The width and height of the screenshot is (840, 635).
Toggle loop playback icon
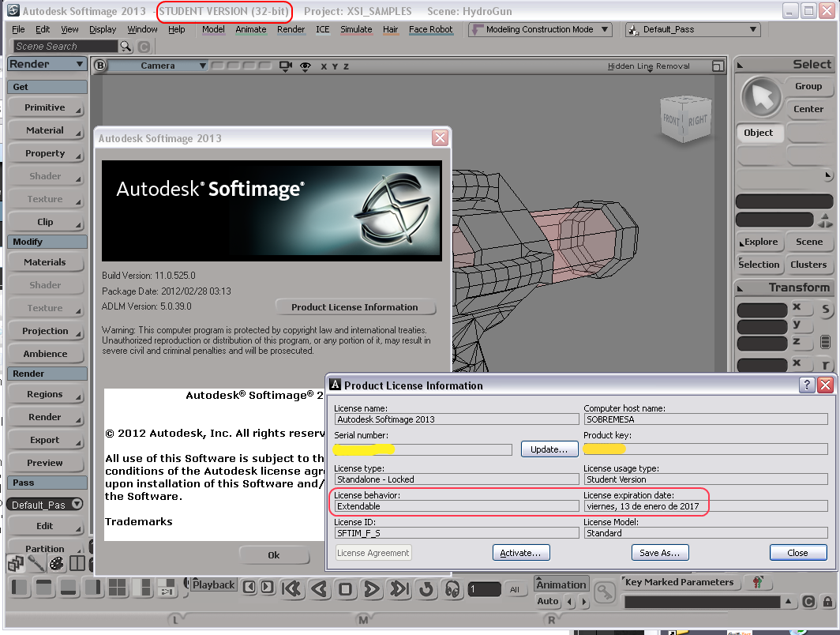pyautogui.click(x=426, y=589)
